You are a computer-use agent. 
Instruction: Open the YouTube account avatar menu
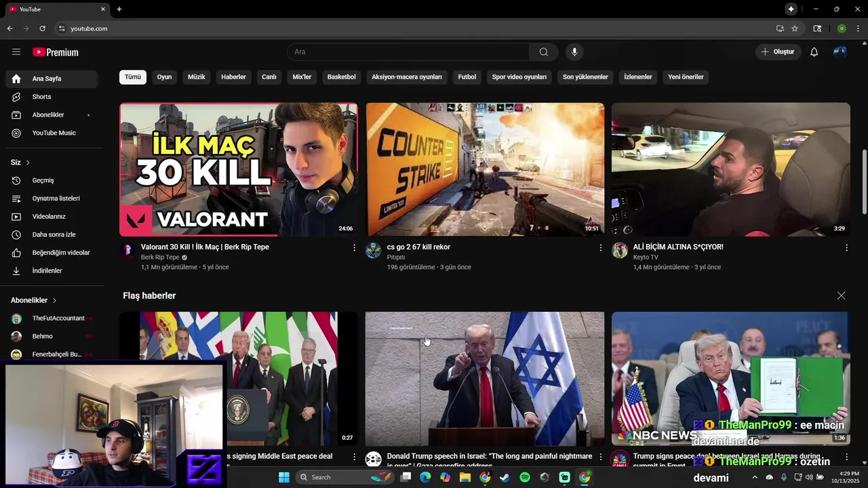(x=840, y=52)
